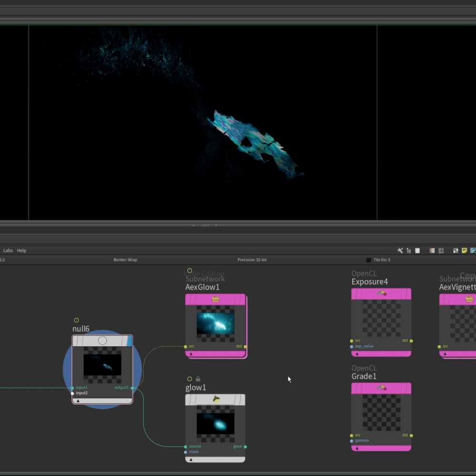
Task: Click the Tile Vis: 3 label
Action: (x=382, y=260)
